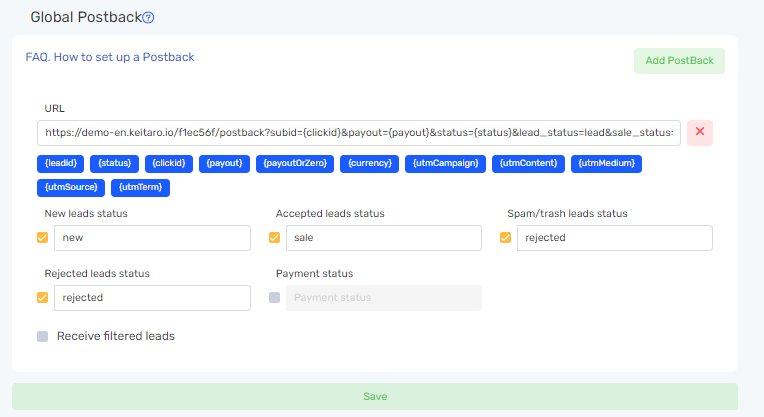This screenshot has width=764, height=417.
Task: Insert the {utmSource} macro tag
Action: 71,188
